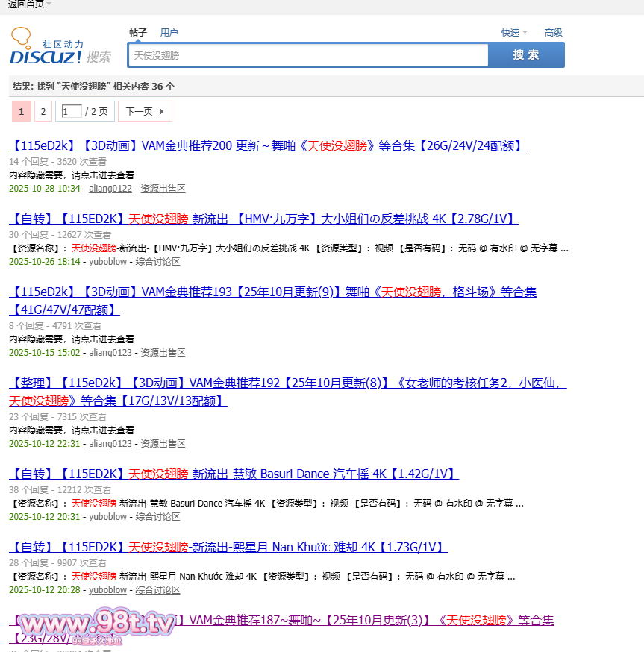This screenshot has height=652, width=644.
Task: Switch to the 用户 search tab
Action: click(169, 33)
